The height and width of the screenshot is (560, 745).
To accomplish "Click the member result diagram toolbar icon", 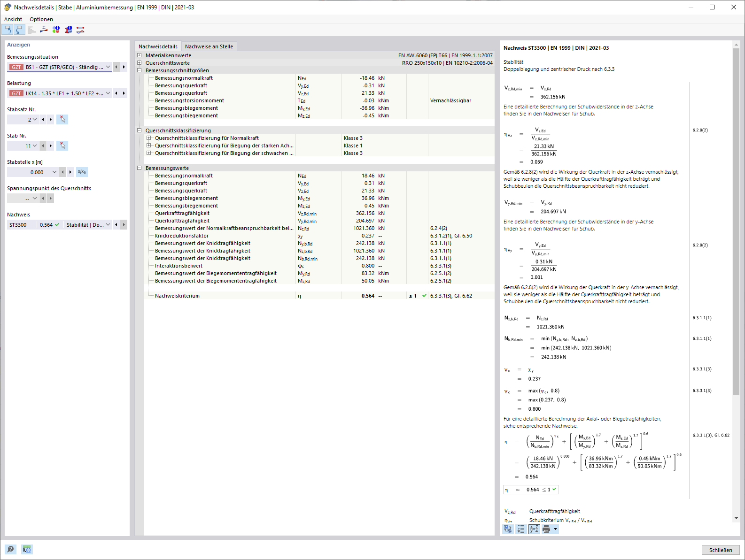I will (x=80, y=30).
